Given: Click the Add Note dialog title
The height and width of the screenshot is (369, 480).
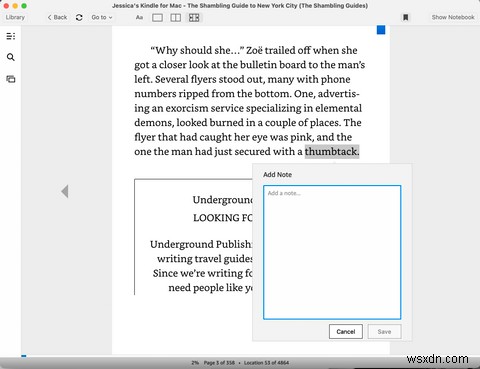Looking at the screenshot, I should pos(277,175).
